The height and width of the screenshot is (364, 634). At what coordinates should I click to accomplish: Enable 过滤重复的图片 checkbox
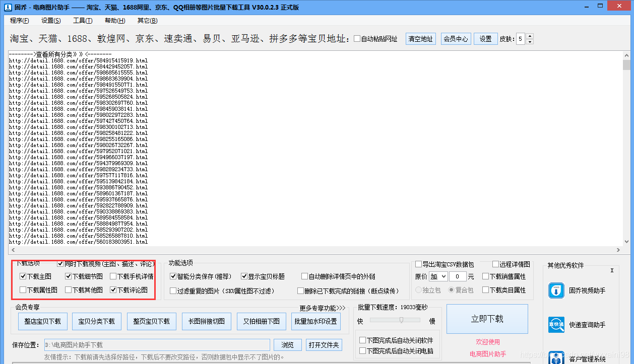[173, 291]
